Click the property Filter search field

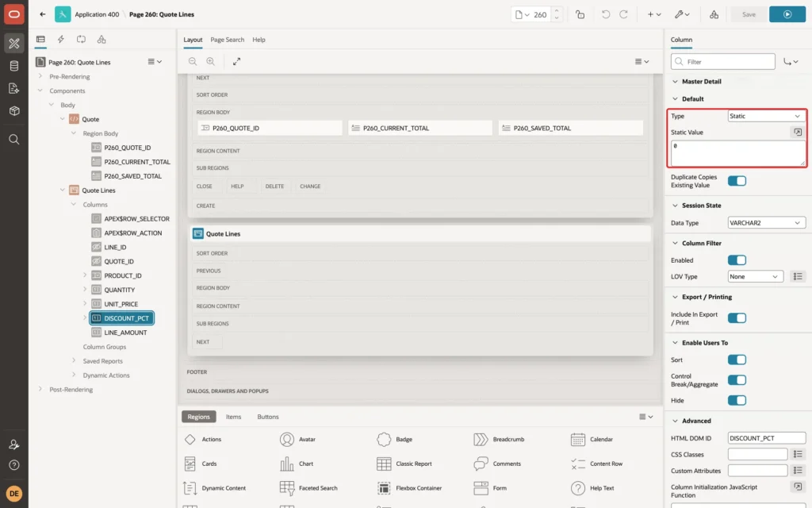click(723, 62)
